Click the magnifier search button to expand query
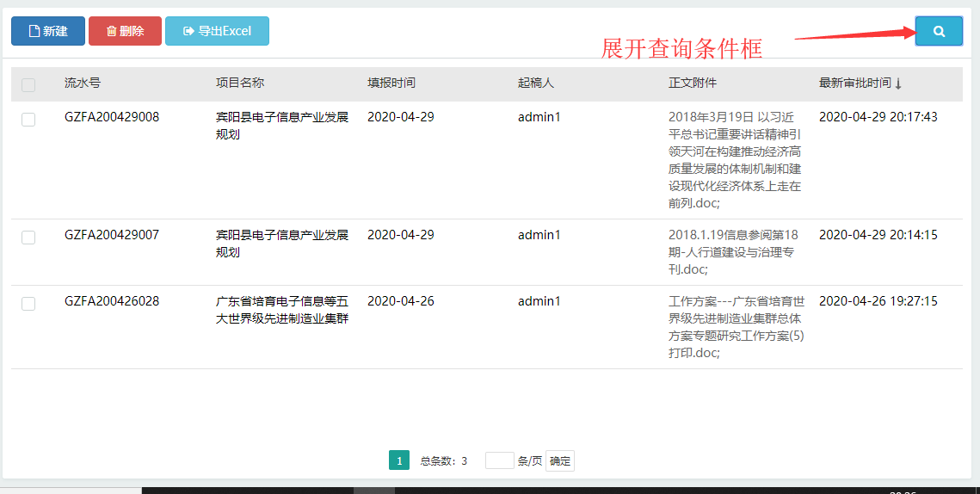The height and width of the screenshot is (494, 980). coord(939,31)
